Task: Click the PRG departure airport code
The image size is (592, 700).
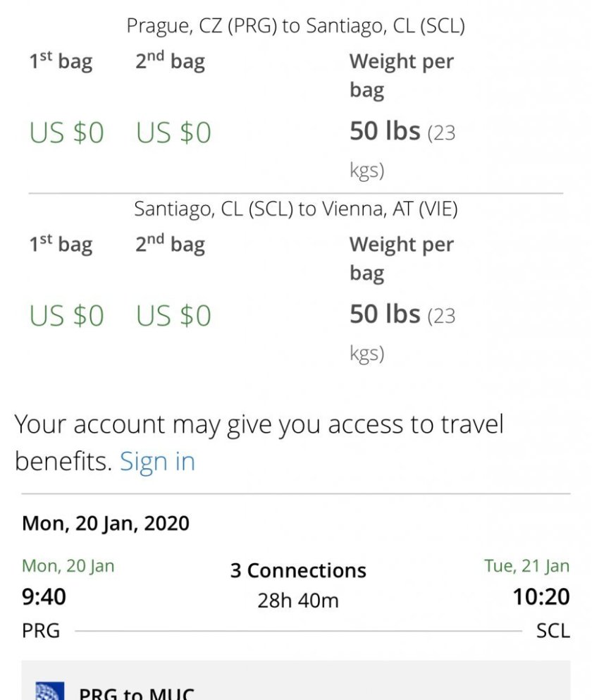Action: tap(41, 630)
